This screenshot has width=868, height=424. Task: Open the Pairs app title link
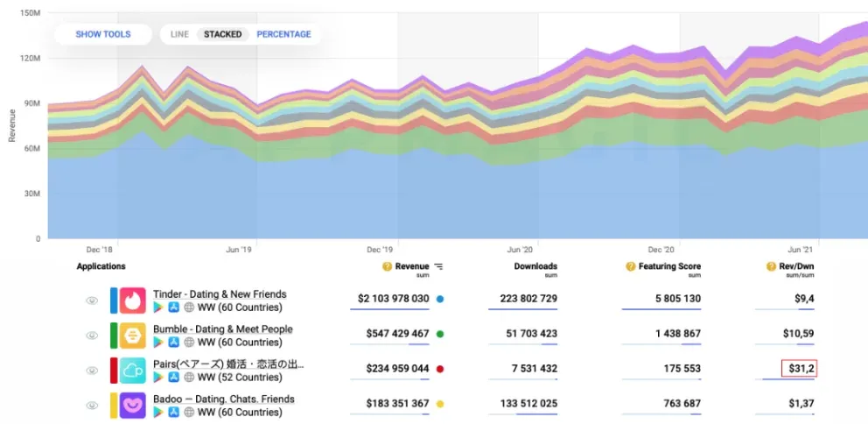point(228,364)
